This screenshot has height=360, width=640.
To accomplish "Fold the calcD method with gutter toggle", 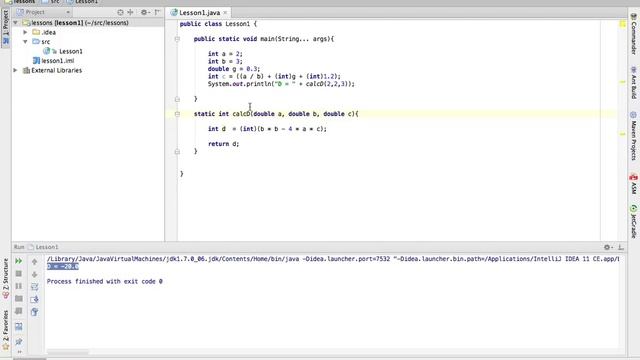I will click(x=177, y=114).
